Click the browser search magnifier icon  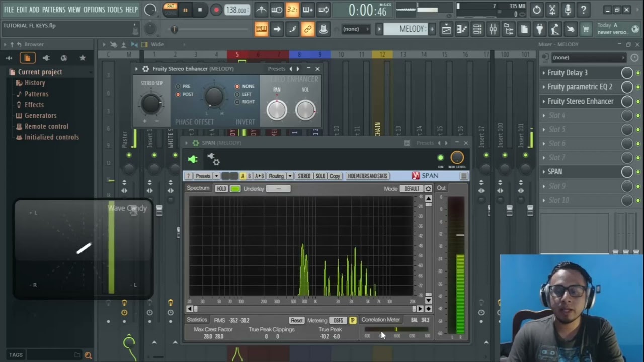(88, 355)
